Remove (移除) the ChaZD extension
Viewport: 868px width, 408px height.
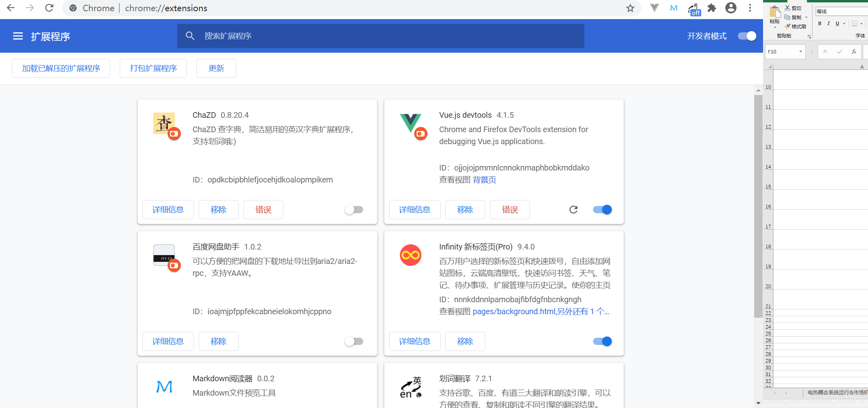(219, 210)
